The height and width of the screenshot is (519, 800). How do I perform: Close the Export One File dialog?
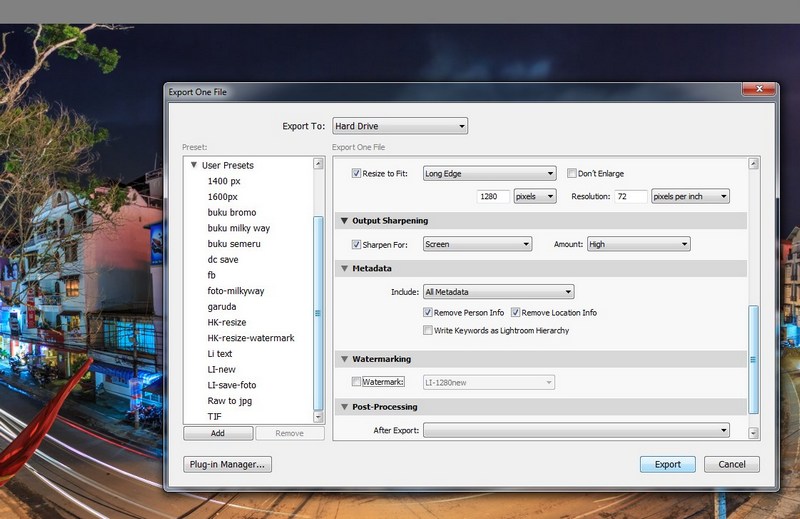click(x=757, y=90)
